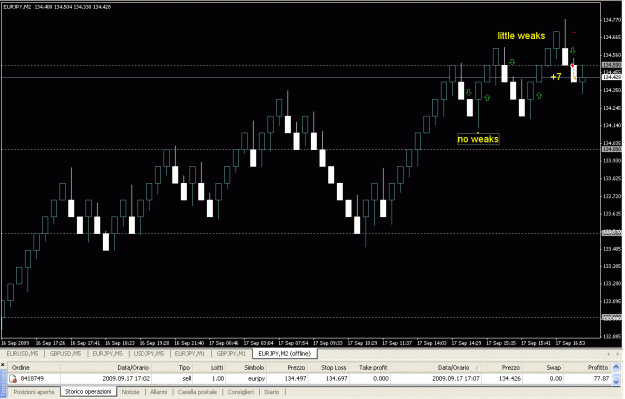Click the 17 Sep 16:53 time axis label
This screenshot has height=399, width=625.
(x=570, y=343)
